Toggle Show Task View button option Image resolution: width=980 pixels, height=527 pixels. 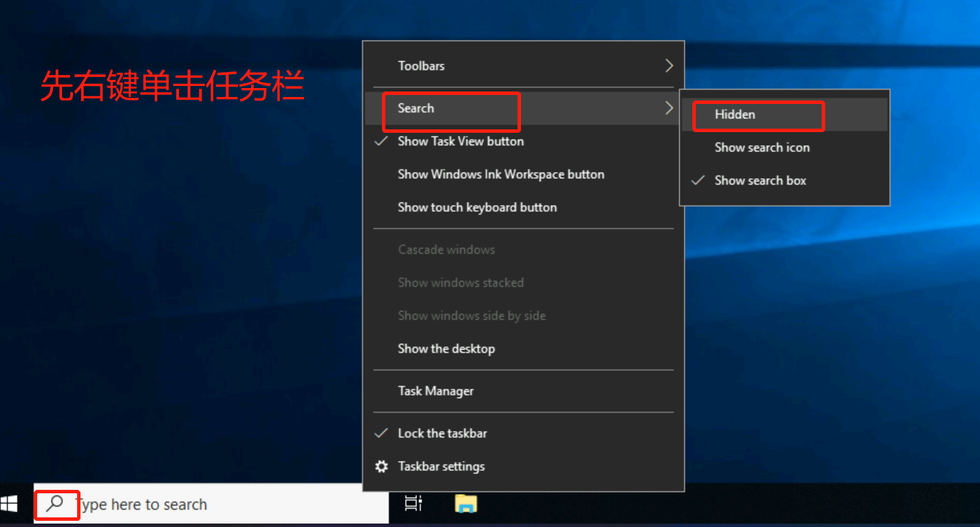pos(460,141)
